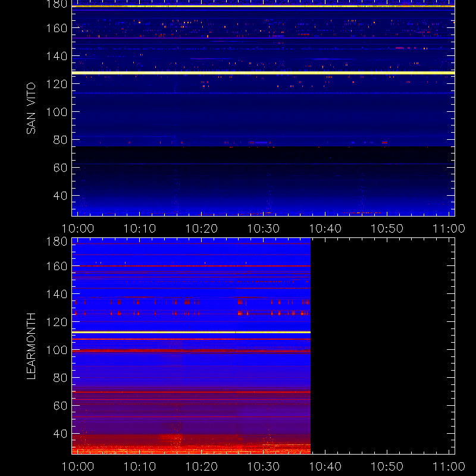Click the 10:20 time label under Learmonth plot
The height and width of the screenshot is (476, 476).
point(202,466)
